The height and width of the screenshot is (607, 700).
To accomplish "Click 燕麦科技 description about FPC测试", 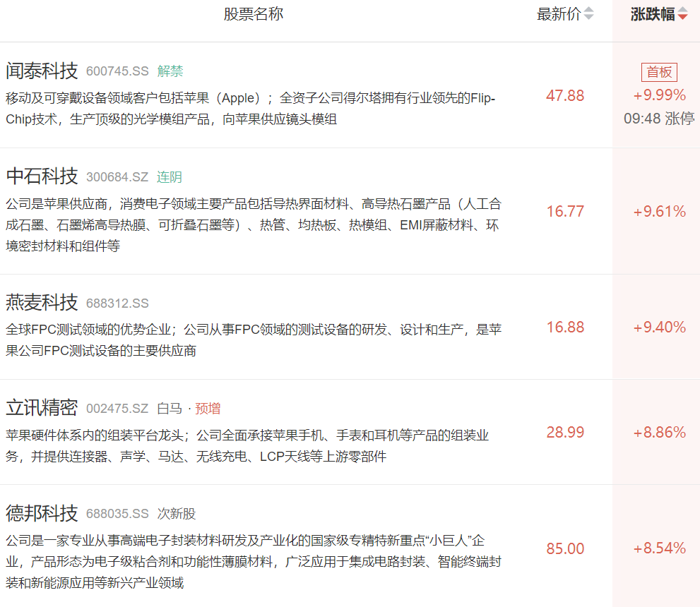I will tap(254, 339).
